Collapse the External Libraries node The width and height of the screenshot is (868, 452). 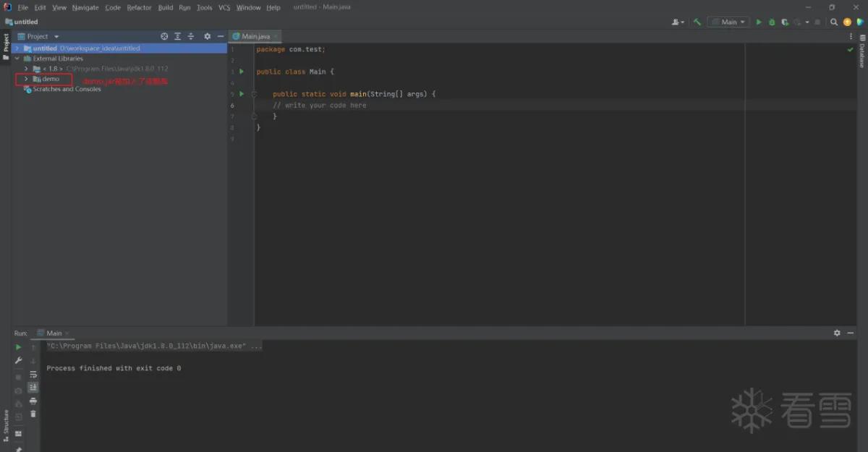coord(17,59)
